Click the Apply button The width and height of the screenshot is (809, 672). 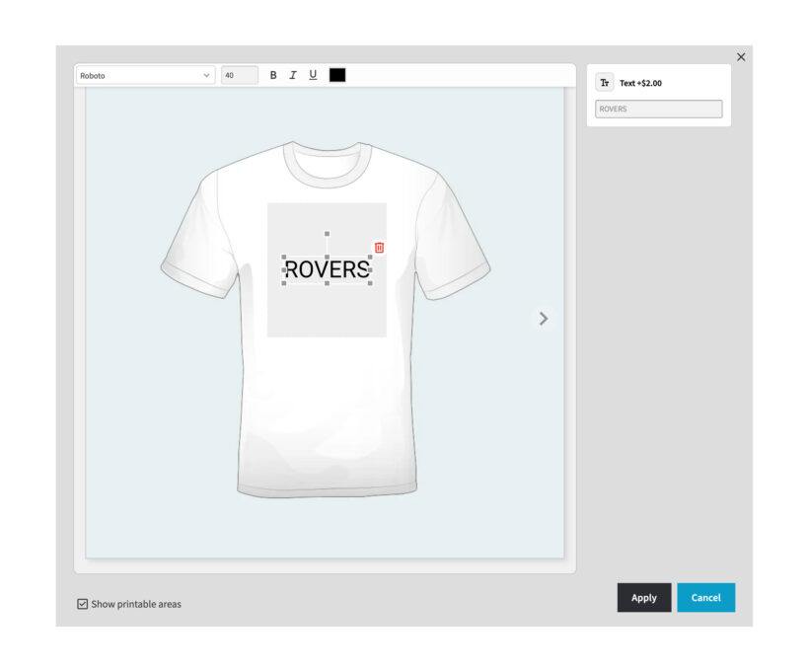[644, 598]
